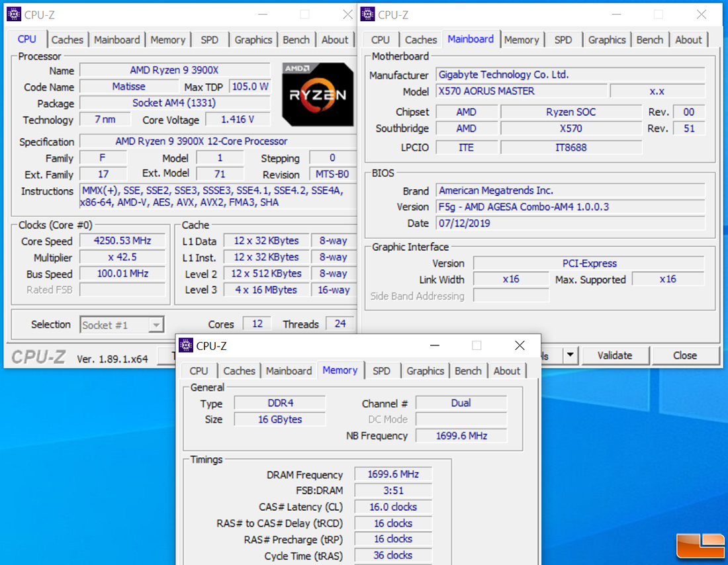Image resolution: width=728 pixels, height=565 pixels.
Task: Click the CPU-Z app icon in the left CPU window title bar
Action: [x=14, y=15]
